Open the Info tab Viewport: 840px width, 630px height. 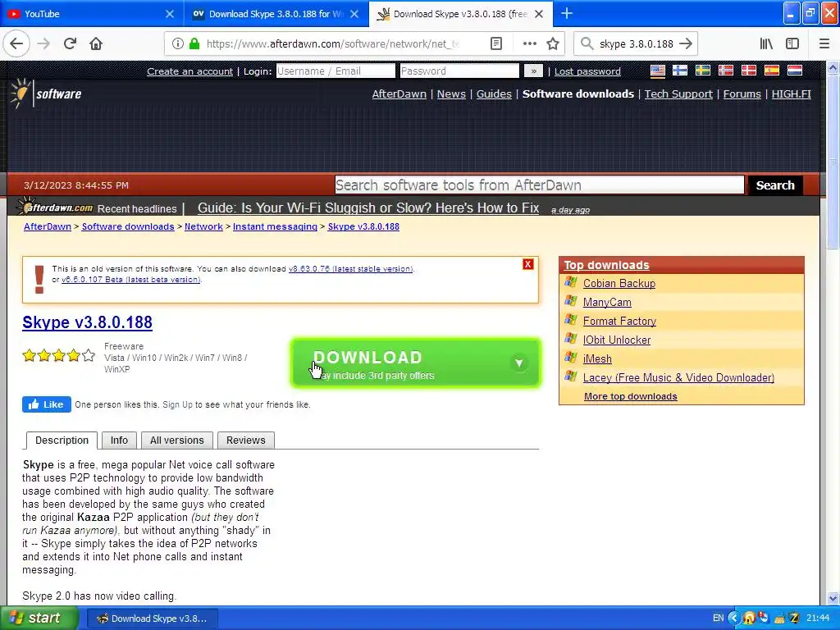[119, 441]
